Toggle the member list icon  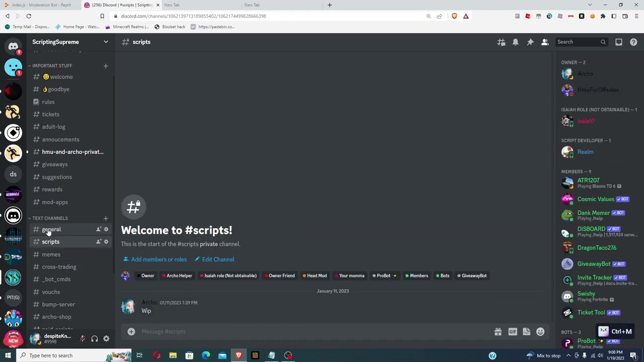pyautogui.click(x=545, y=42)
